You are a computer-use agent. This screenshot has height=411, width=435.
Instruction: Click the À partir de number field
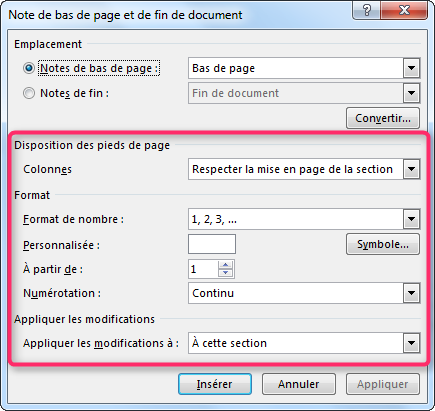click(203, 269)
